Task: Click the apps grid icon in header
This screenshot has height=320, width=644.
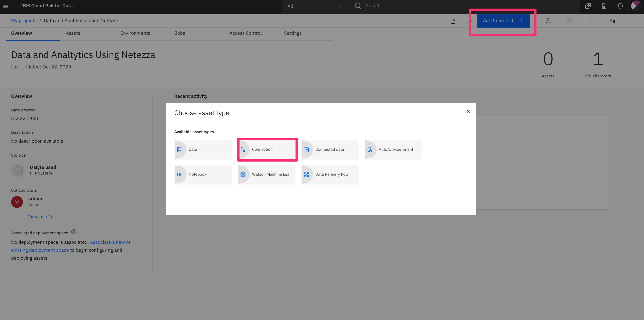Action: 588,6
